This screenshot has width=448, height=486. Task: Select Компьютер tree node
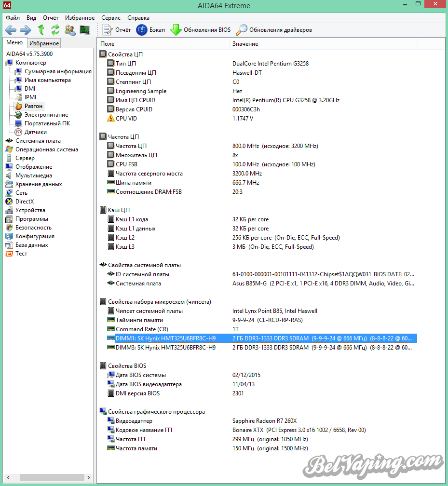31,63
